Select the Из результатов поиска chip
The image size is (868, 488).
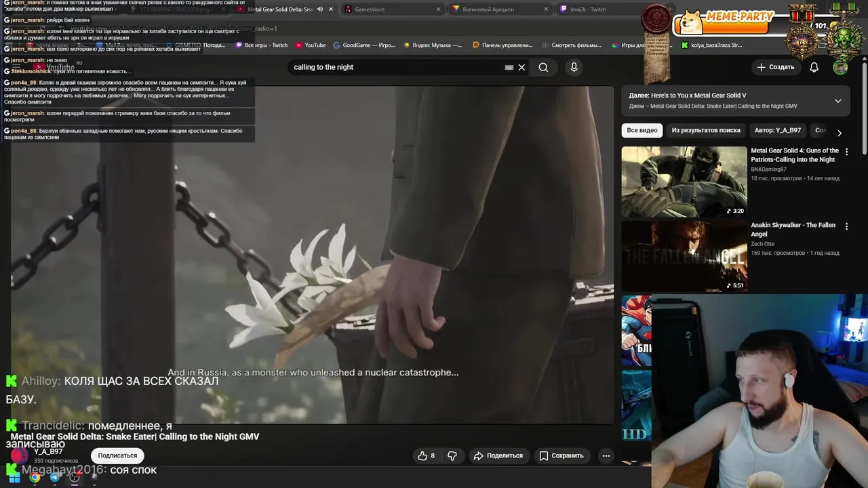pos(706,130)
